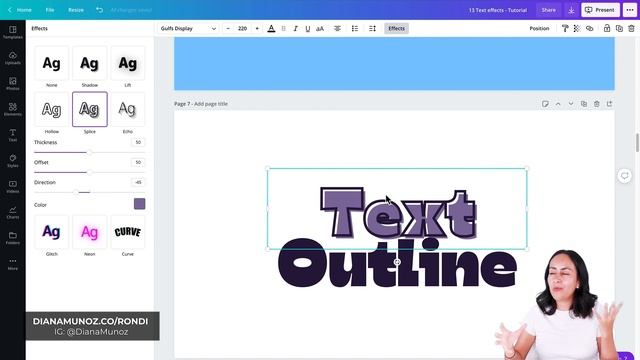Lock the selected element
This screenshot has height=360, width=640.
coord(607,29)
